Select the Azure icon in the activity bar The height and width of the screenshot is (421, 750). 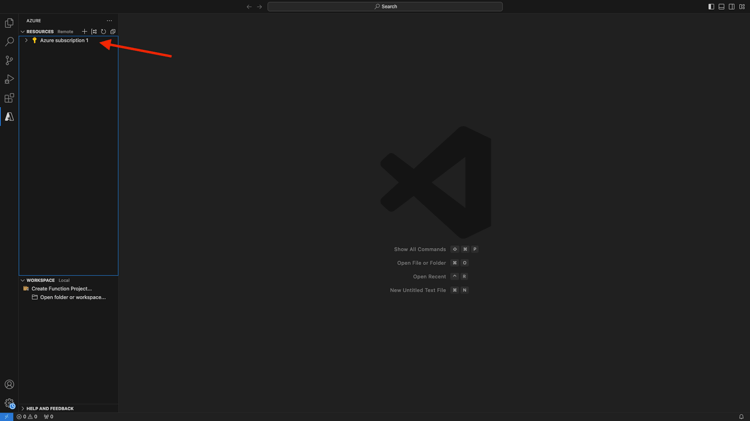(x=9, y=117)
